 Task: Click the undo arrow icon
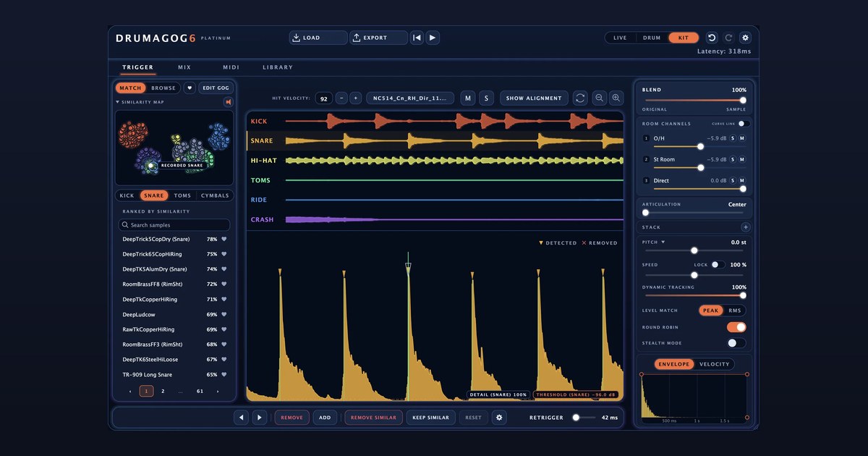pyautogui.click(x=712, y=38)
